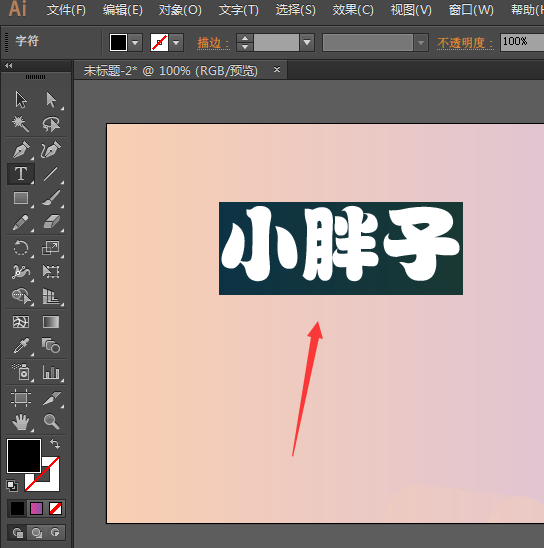Apply Gradient mode button
The width and height of the screenshot is (544, 548).
[x=36, y=509]
